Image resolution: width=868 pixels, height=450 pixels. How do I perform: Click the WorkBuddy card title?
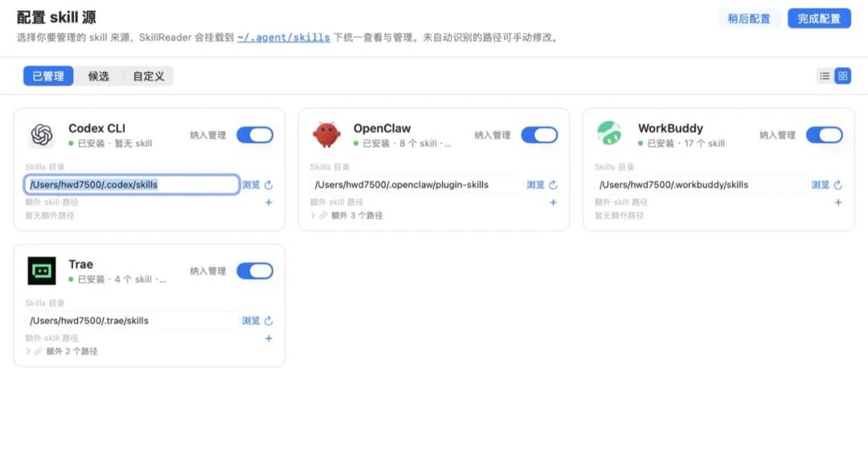(x=670, y=129)
